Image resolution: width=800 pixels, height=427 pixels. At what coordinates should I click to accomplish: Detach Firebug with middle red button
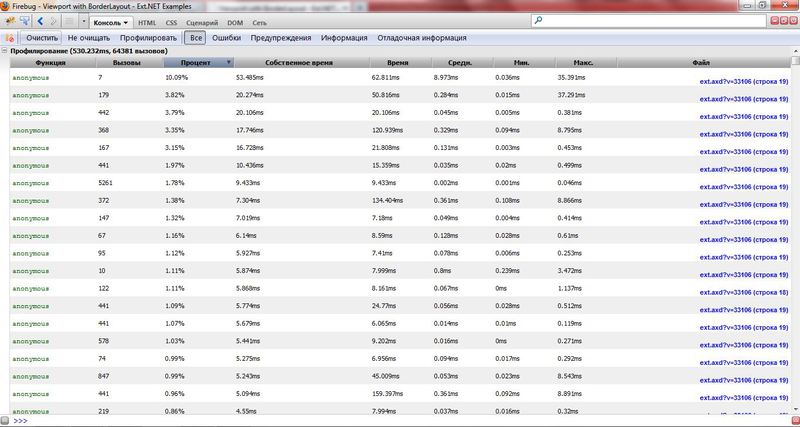pos(783,20)
